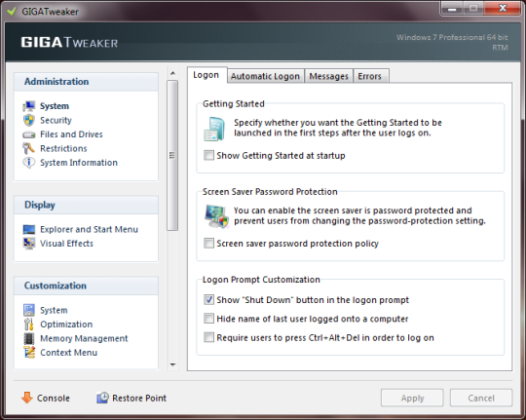Select the Security category
526x420 pixels.
[x=56, y=120]
